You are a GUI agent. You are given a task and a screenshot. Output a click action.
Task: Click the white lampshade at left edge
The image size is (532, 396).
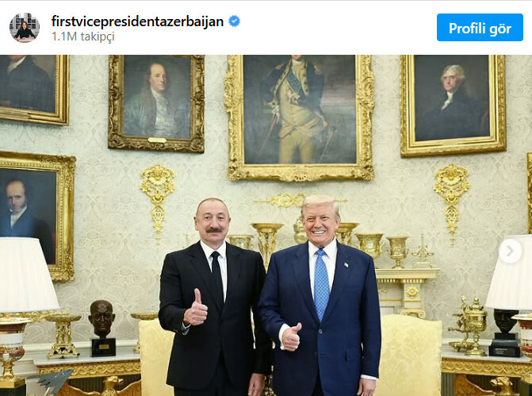[x=26, y=275]
